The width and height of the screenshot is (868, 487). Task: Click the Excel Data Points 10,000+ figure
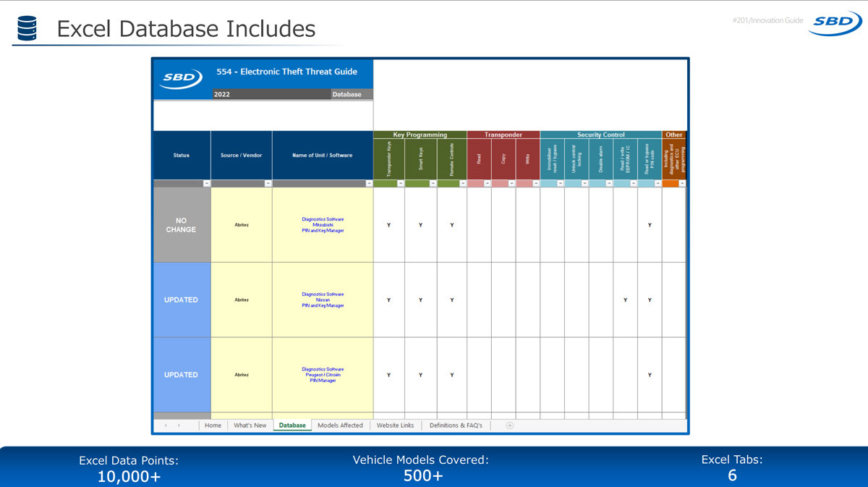(129, 475)
